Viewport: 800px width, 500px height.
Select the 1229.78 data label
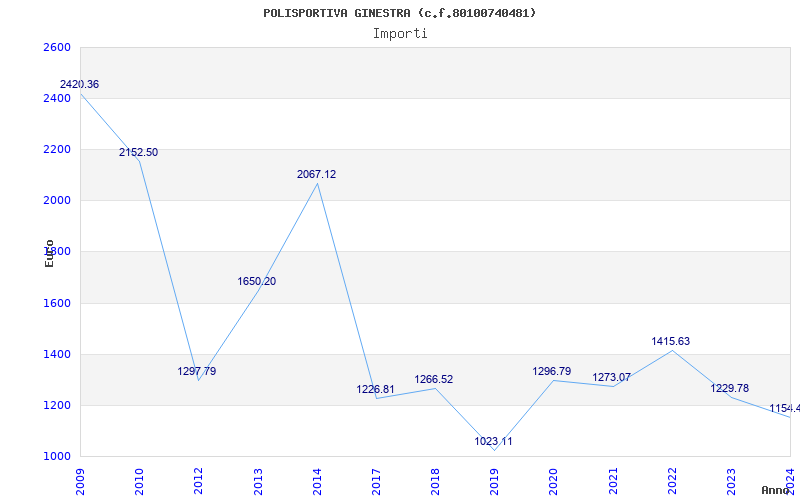click(730, 389)
